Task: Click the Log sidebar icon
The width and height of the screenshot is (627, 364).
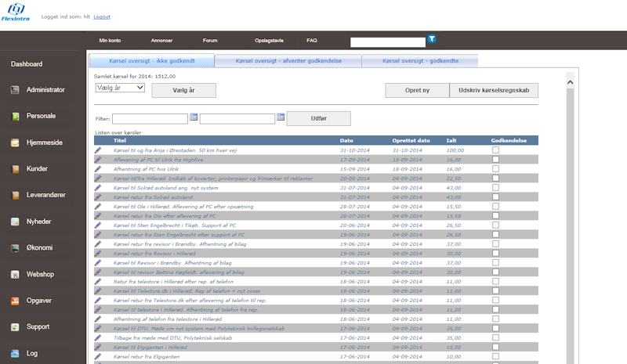Action: 15,354
